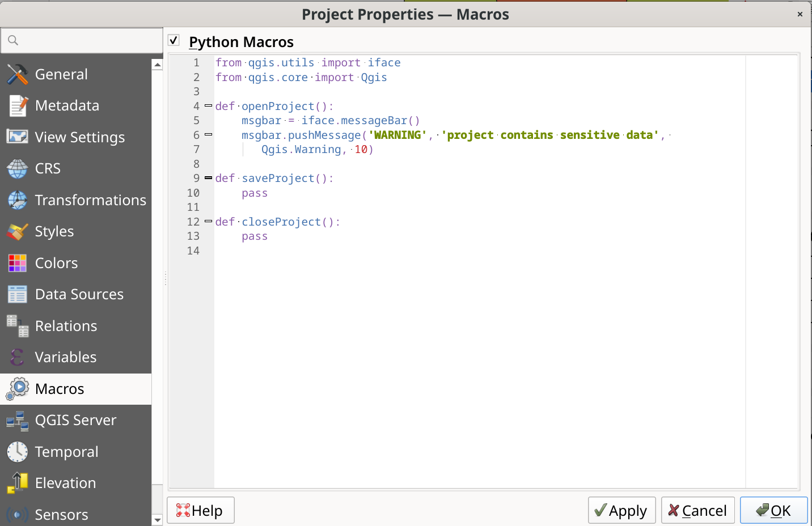Click the General wrench-and-hammer icon
The height and width of the screenshot is (526, 812).
17,74
